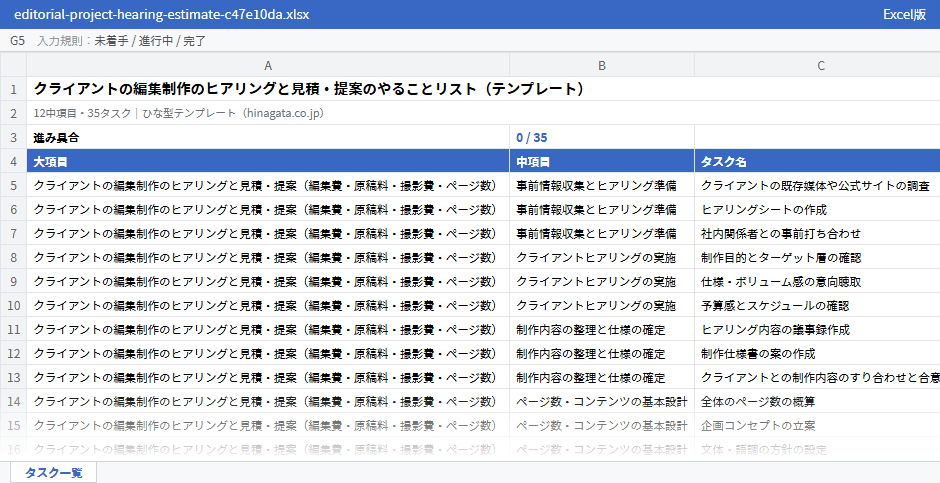Select column A header
Image resolution: width=940 pixels, height=483 pixels.
pyautogui.click(x=268, y=65)
